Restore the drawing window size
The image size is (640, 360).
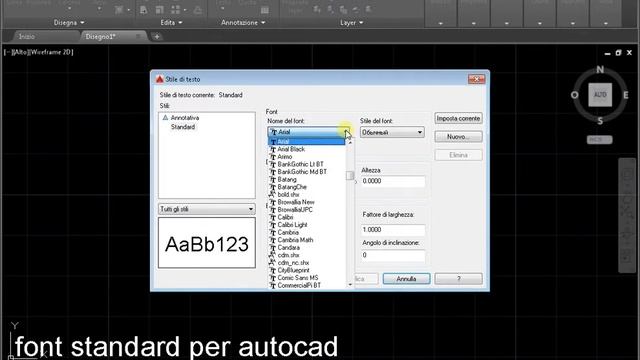click(618, 53)
